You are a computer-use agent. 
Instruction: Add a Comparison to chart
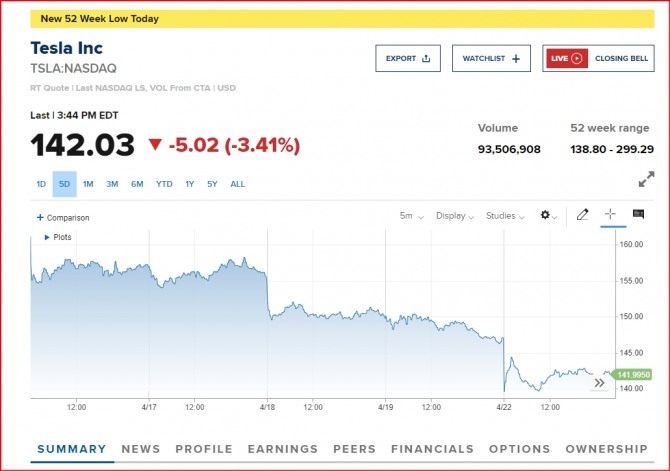click(63, 217)
